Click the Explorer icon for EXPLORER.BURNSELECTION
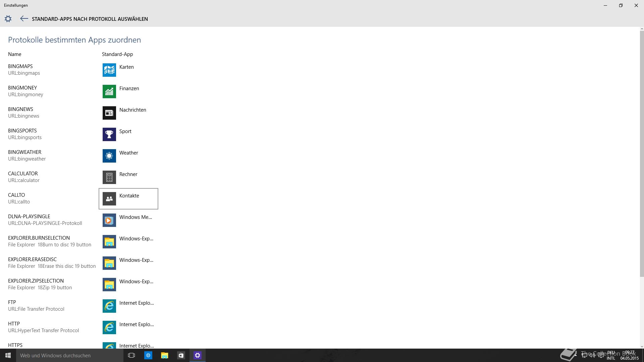The width and height of the screenshot is (644, 362). [x=109, y=242]
